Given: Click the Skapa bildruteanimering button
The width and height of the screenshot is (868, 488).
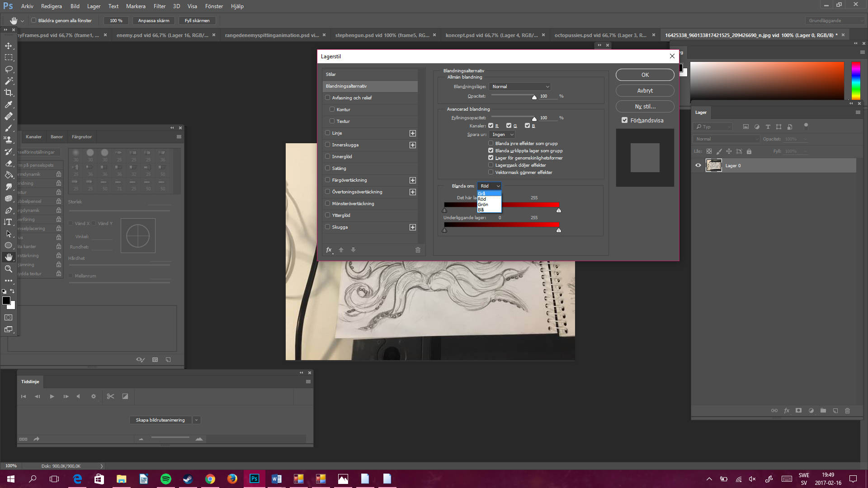Looking at the screenshot, I should coord(160,420).
